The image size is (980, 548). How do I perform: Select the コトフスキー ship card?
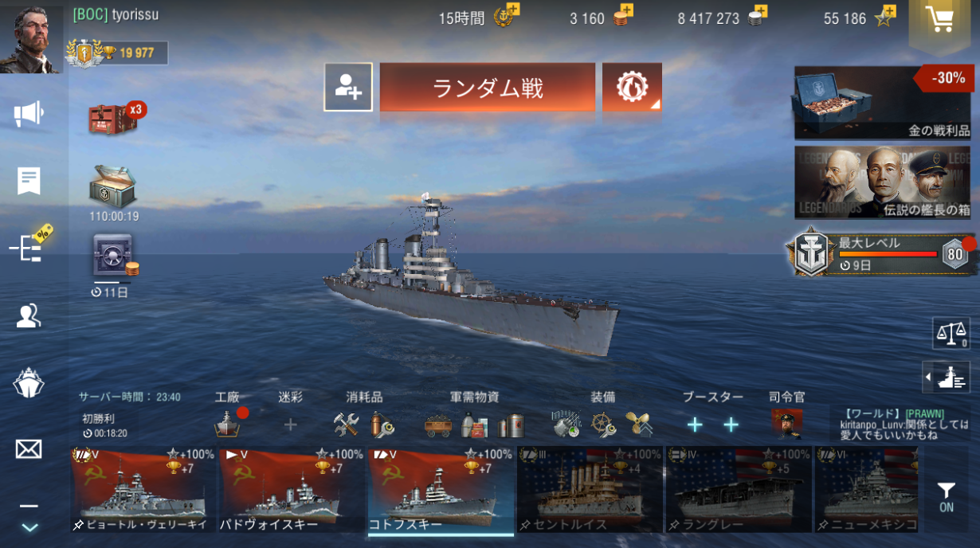[441, 490]
